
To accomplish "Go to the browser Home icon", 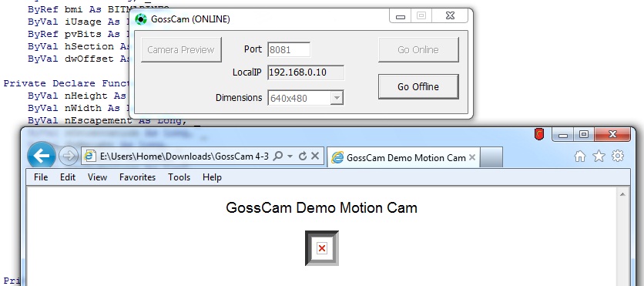I will (x=580, y=156).
